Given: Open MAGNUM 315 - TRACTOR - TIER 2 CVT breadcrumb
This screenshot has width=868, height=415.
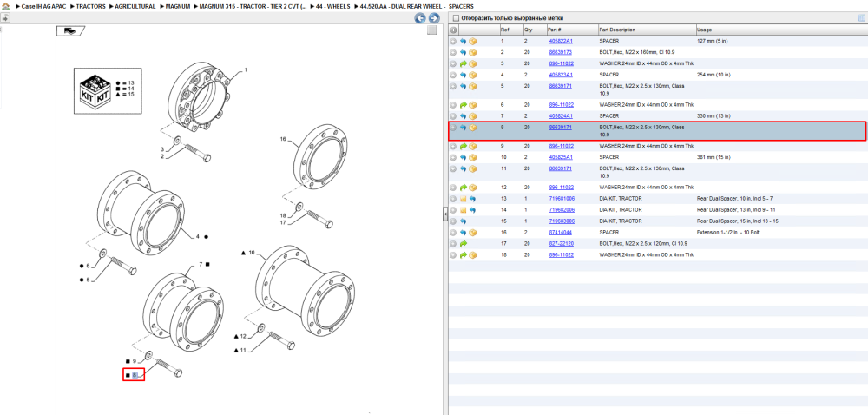Looking at the screenshot, I should point(253,6).
